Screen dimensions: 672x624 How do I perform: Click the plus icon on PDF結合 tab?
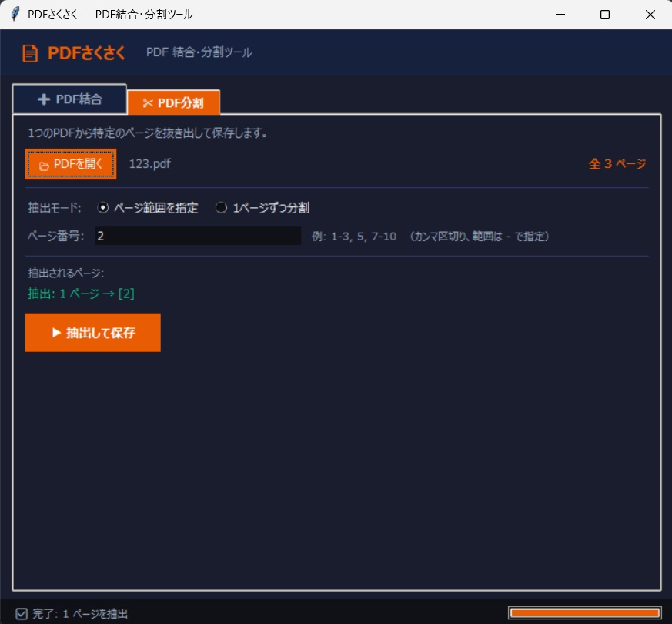point(44,99)
